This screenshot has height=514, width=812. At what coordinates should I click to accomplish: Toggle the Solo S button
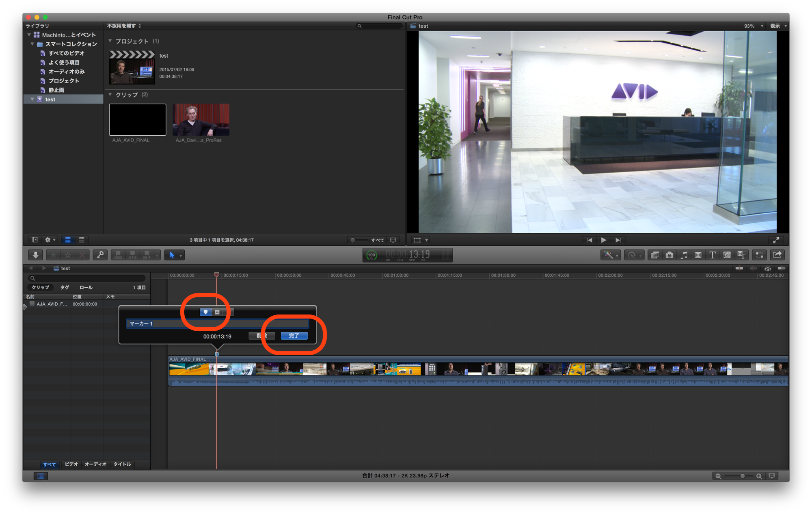click(x=768, y=268)
